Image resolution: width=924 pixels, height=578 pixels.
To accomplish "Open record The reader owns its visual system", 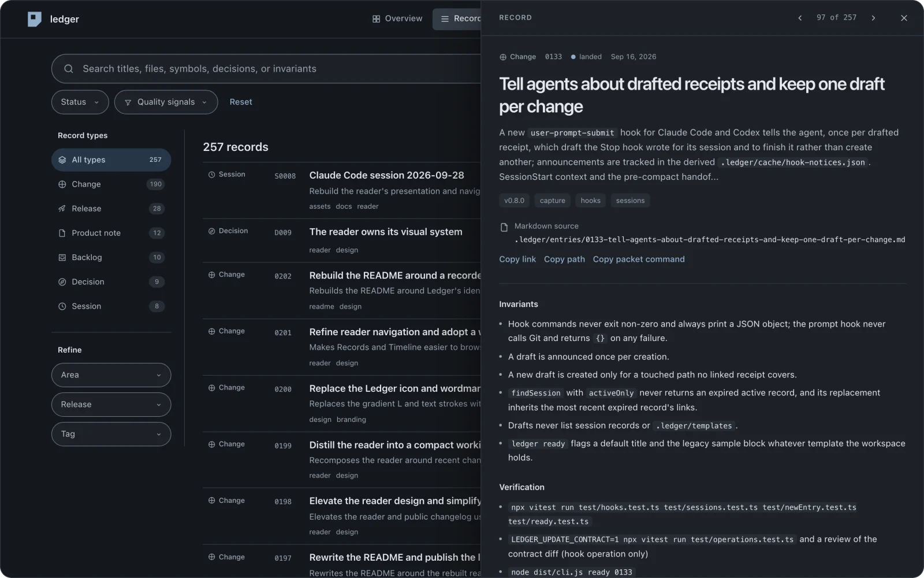I will point(342,240).
